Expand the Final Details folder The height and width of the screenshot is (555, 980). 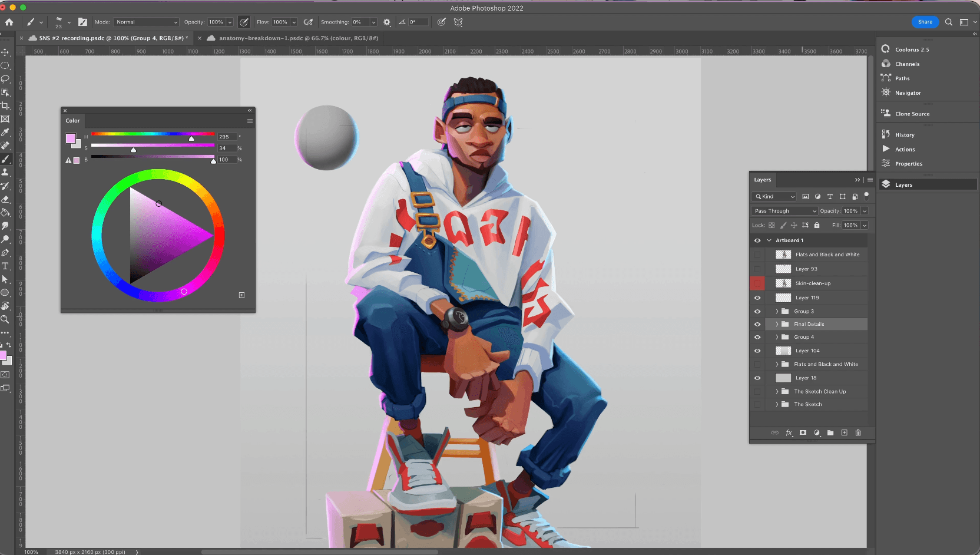tap(777, 324)
